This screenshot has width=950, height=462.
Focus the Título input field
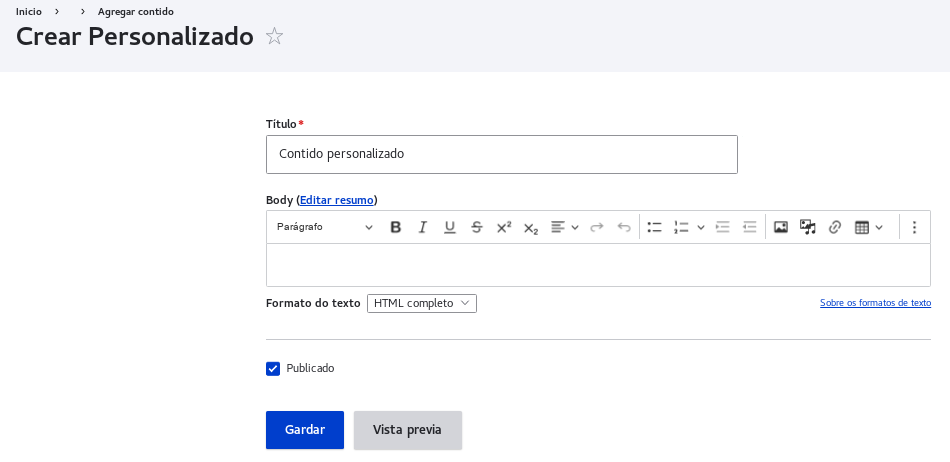[502, 154]
